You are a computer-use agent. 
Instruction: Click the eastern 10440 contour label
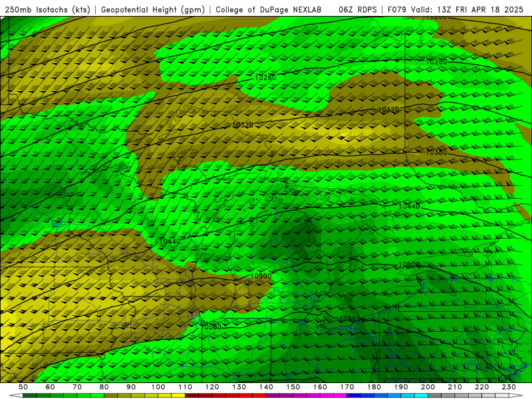click(409, 206)
